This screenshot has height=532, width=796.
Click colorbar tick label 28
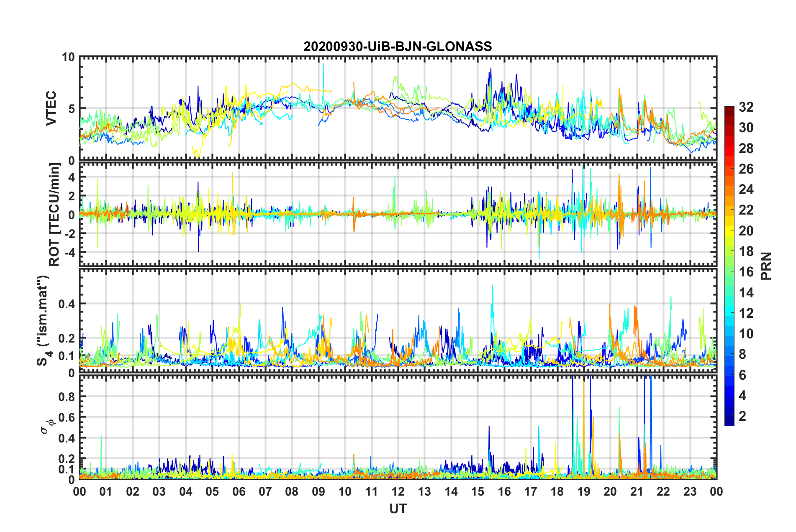(x=746, y=148)
